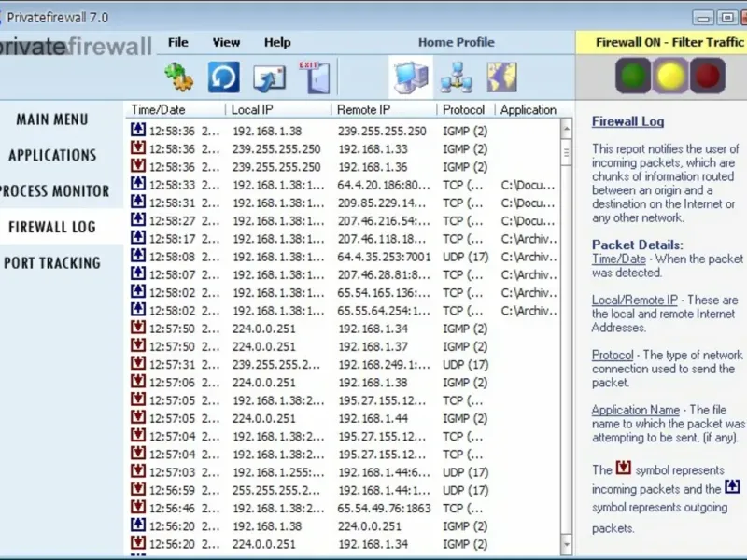The image size is (747, 560).
Task: Click the green gear settings toolbar icon
Action: 178,77
